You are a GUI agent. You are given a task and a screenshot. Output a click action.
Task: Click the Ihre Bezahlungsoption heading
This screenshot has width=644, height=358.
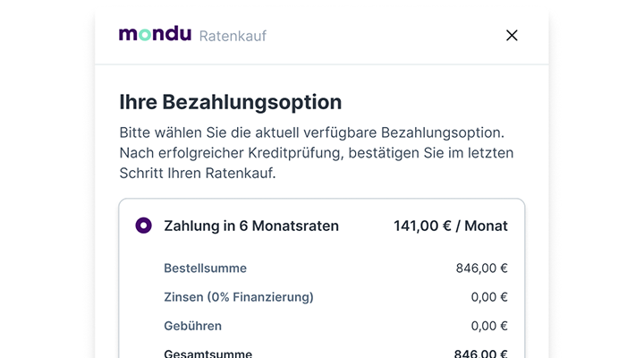click(x=231, y=102)
